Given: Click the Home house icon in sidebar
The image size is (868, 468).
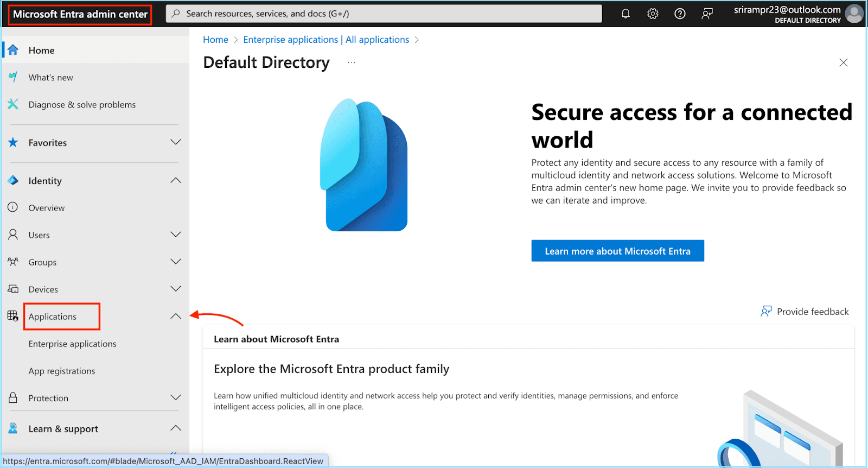Looking at the screenshot, I should (x=14, y=50).
